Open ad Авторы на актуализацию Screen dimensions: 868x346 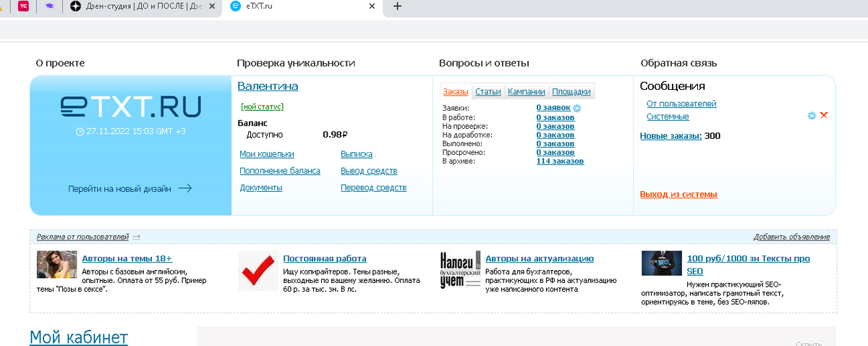[540, 258]
